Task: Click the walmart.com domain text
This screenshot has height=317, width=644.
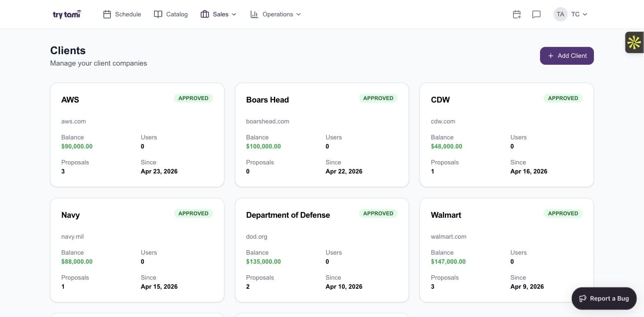Action: pos(448,237)
